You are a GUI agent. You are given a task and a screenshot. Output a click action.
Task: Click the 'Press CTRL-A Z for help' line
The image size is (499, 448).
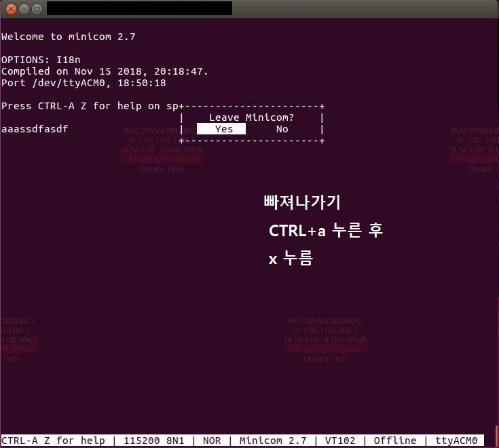pos(90,106)
